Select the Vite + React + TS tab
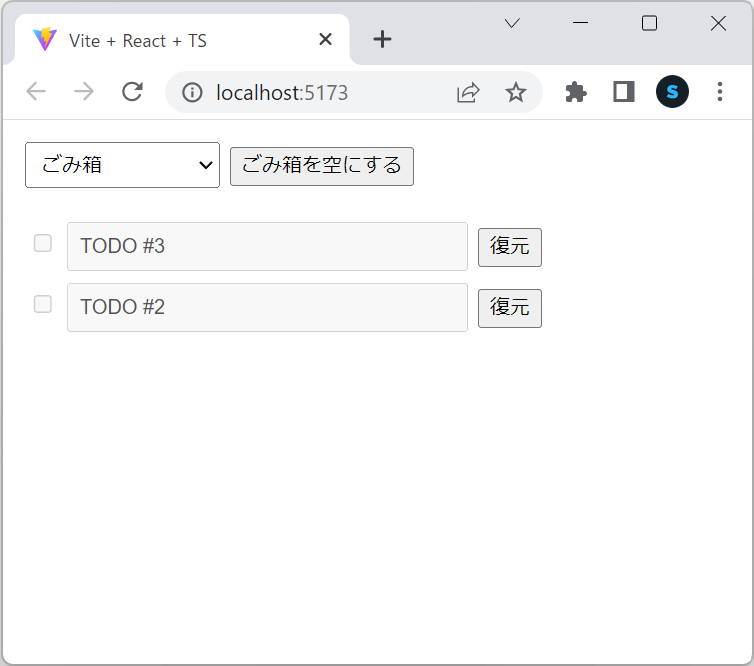This screenshot has width=754, height=666. [182, 40]
